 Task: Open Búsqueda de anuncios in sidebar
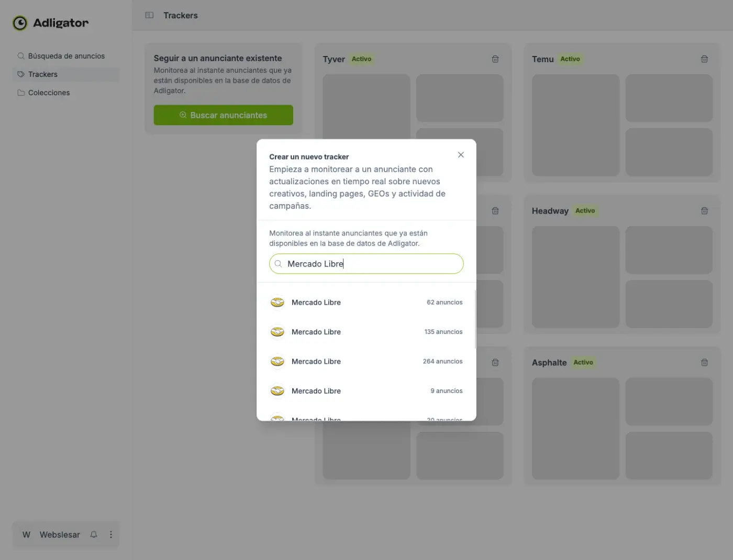[x=66, y=56]
